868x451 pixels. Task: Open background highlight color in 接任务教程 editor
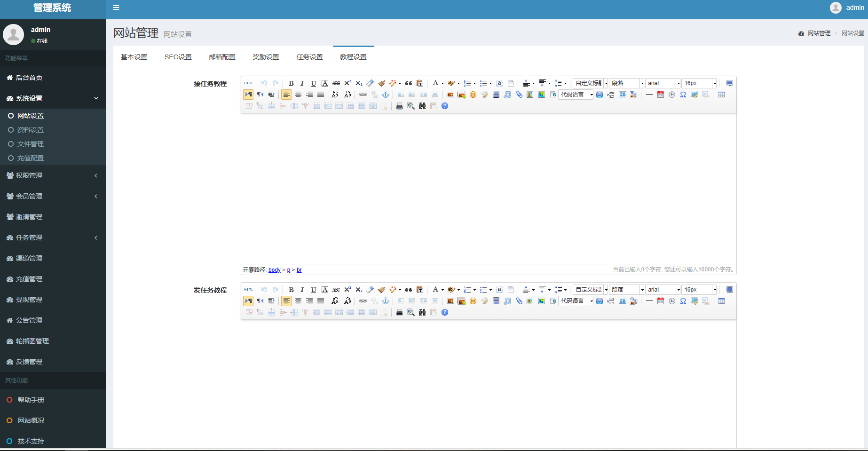pyautogui.click(x=451, y=83)
